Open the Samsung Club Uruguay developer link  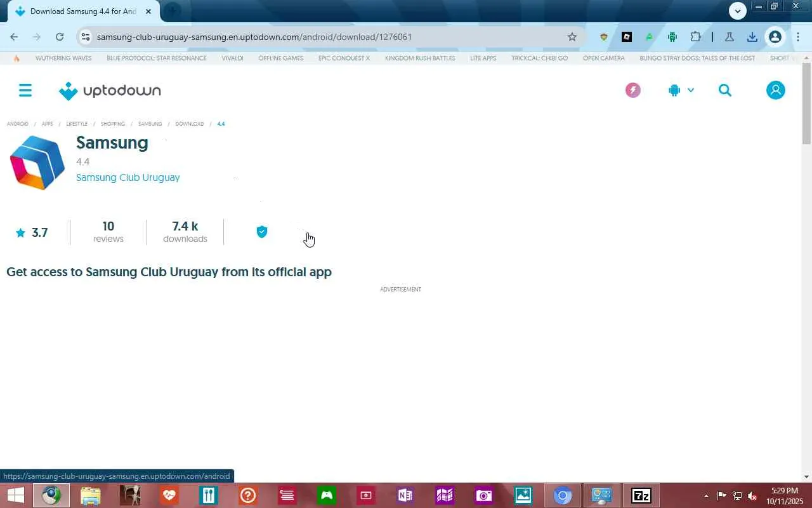128,178
